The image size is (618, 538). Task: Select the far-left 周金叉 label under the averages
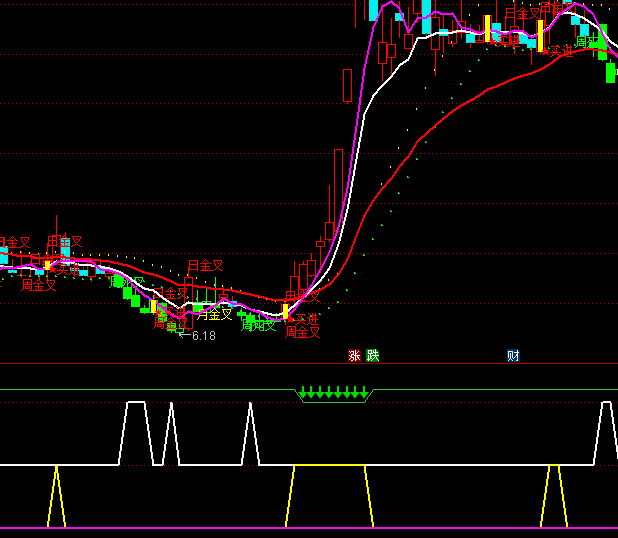[x=39, y=285]
